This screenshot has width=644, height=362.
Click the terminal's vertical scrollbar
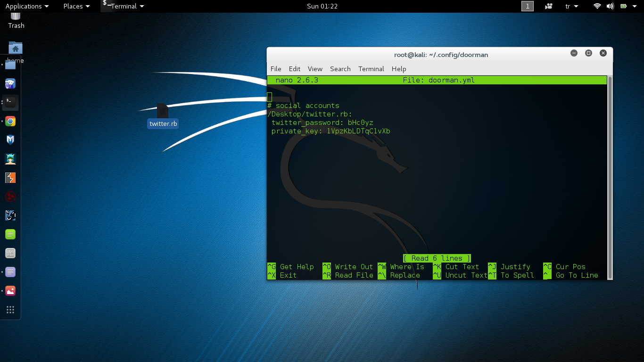(x=610, y=177)
